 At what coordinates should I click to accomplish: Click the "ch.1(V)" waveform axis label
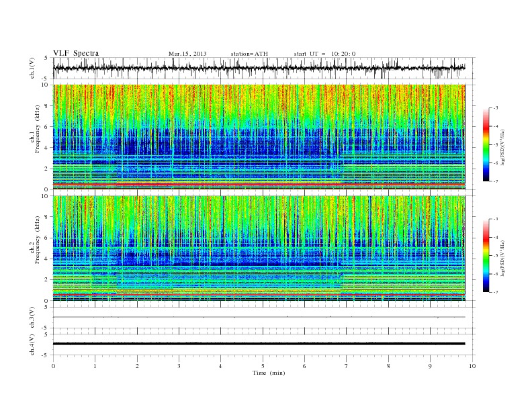pyautogui.click(x=32, y=68)
